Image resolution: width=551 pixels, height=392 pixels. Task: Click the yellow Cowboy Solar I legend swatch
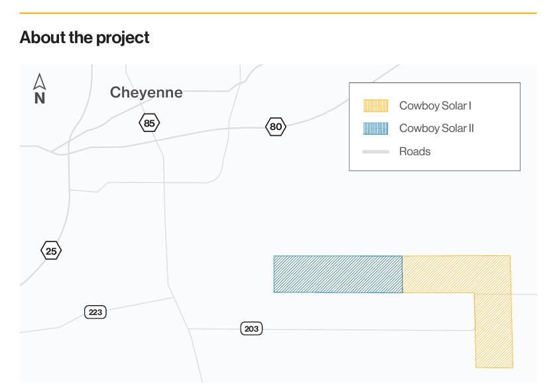click(x=376, y=105)
